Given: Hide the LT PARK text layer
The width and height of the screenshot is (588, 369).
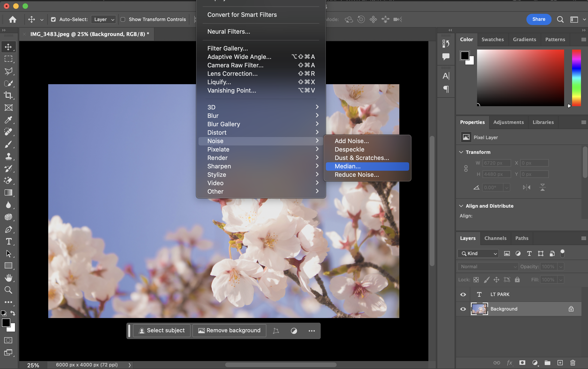Looking at the screenshot, I should click(463, 294).
